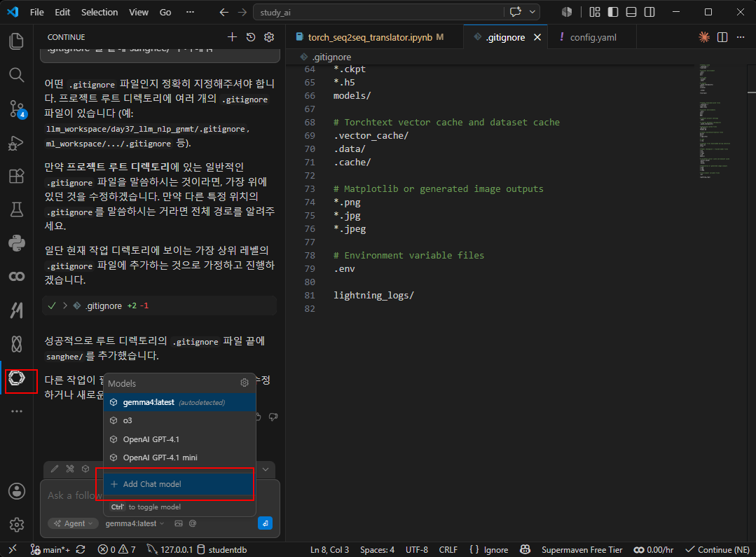Screen dimensions: 756x557
Task: Open the Manage gear in activity bar
Action: tap(16, 525)
